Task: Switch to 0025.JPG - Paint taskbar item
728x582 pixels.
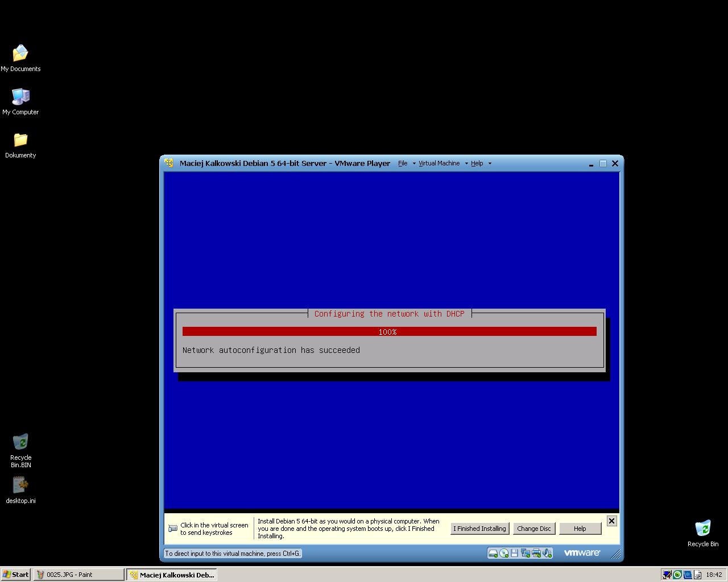Action: (x=78, y=575)
